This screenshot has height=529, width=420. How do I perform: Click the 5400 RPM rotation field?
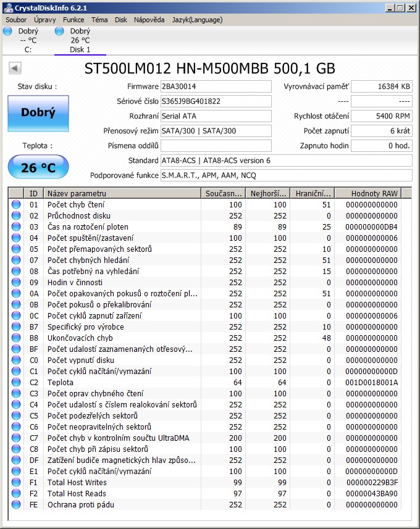point(382,116)
